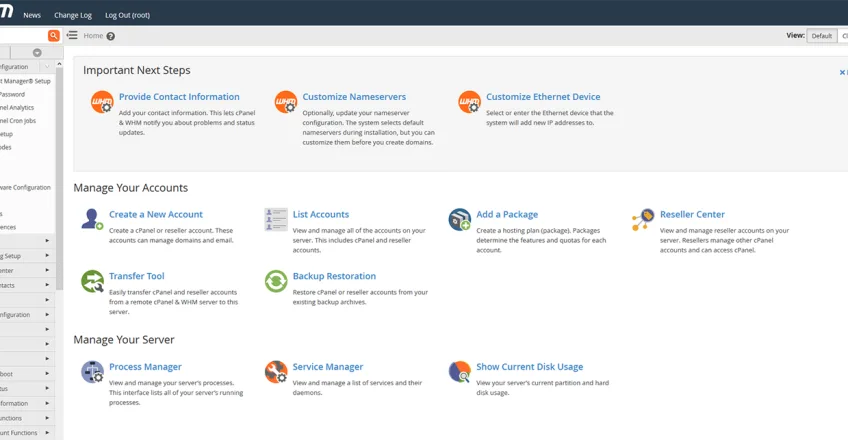Click the green Transfer Tool arrows icon
The width and height of the screenshot is (848, 440).
pos(92,281)
